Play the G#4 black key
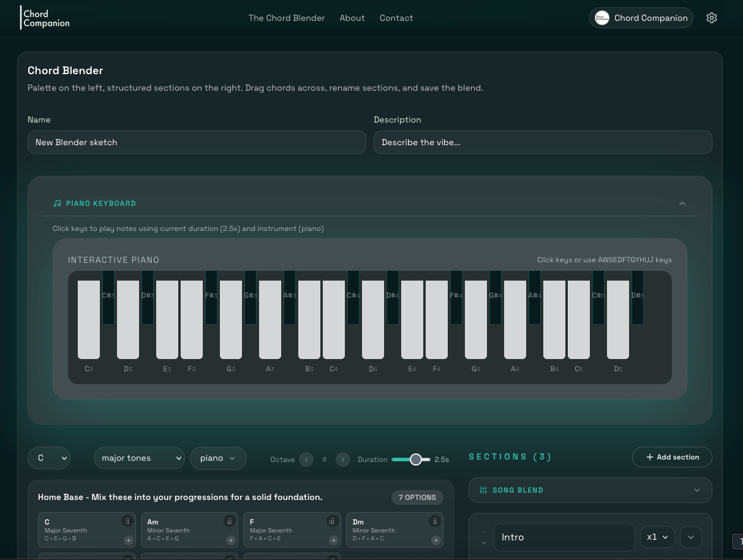The height and width of the screenshot is (560, 743). (x=496, y=297)
